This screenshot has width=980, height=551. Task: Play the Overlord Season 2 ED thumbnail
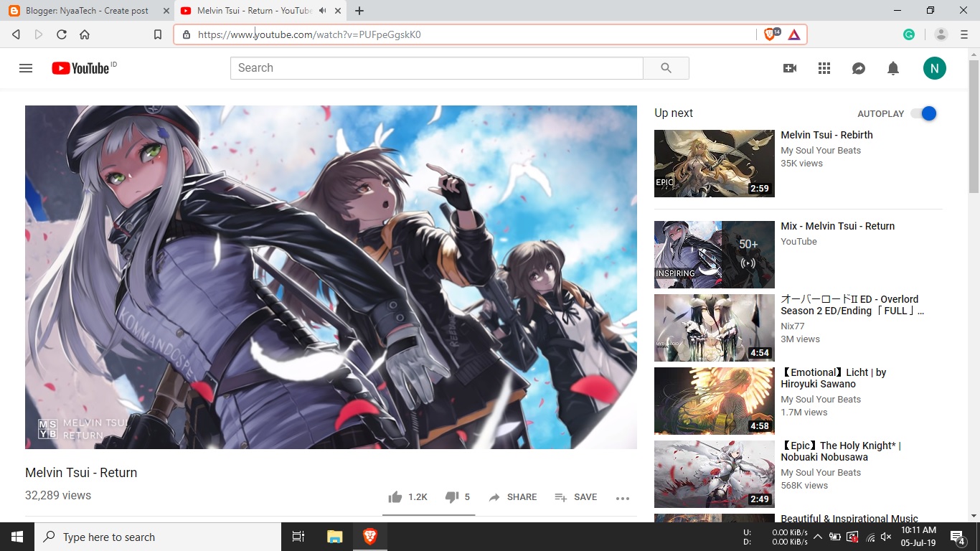[x=713, y=328]
